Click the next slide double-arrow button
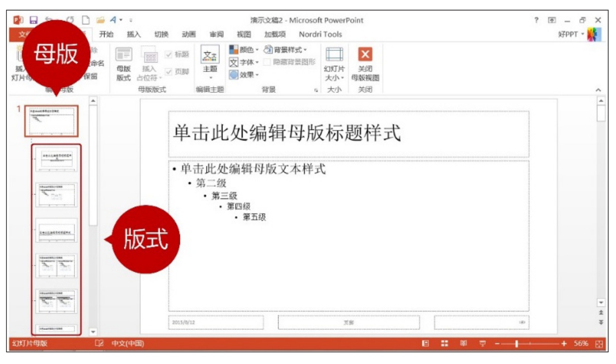The height and width of the screenshot is (364, 616). tap(601, 322)
